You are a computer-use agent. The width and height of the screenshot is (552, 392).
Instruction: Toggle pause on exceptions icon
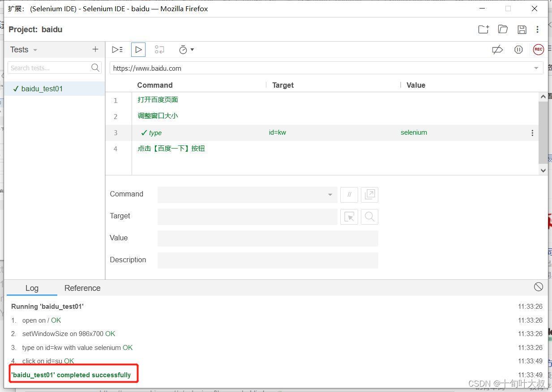point(518,50)
